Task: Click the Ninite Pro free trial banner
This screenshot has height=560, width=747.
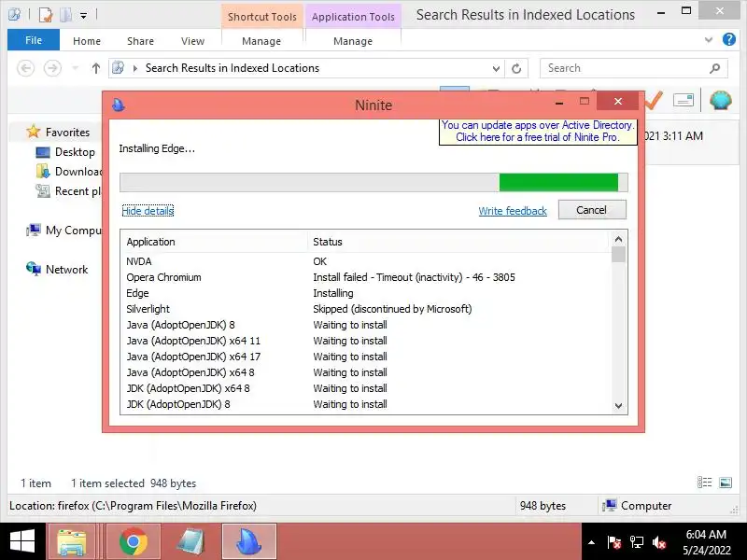Action: pos(538,131)
